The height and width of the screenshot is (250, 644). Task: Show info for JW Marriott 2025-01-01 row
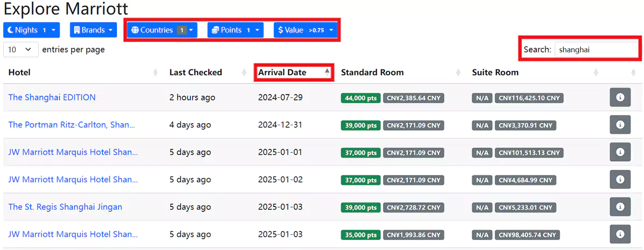point(620,152)
